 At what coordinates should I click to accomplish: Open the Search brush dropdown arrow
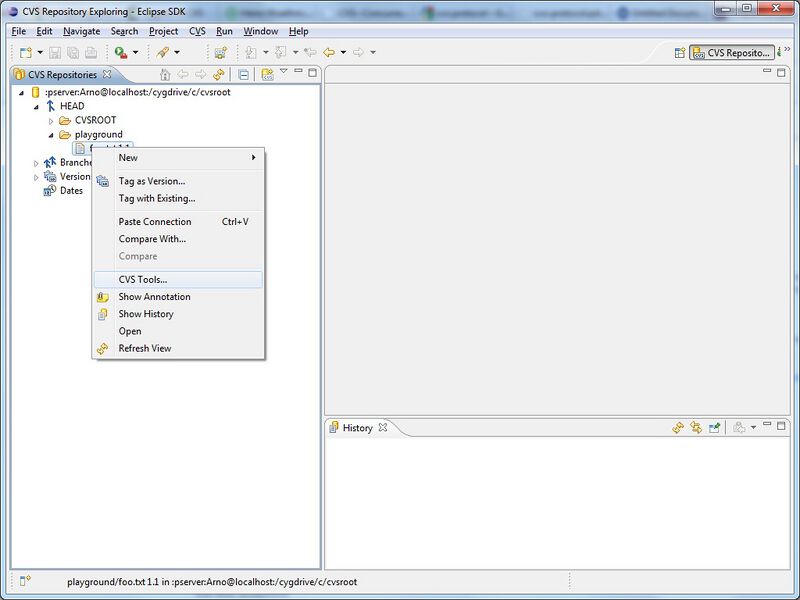[x=177, y=53]
